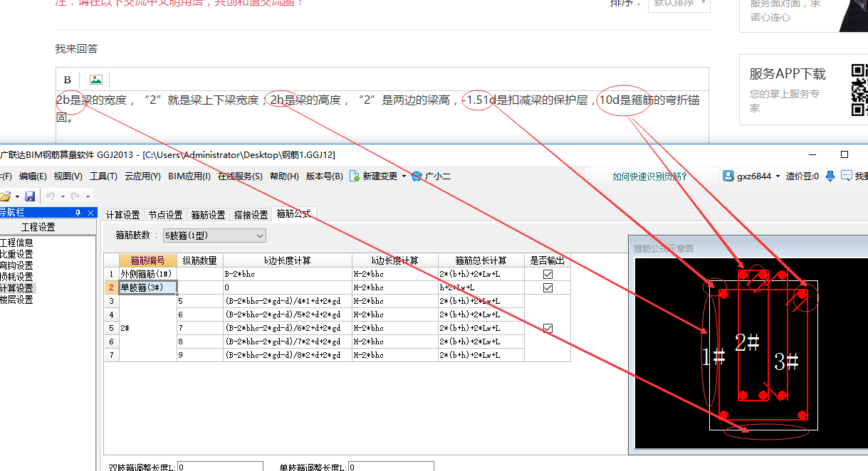Click the user avatar icon gxz6844
Image resolution: width=868 pixels, height=471 pixels.
point(728,176)
